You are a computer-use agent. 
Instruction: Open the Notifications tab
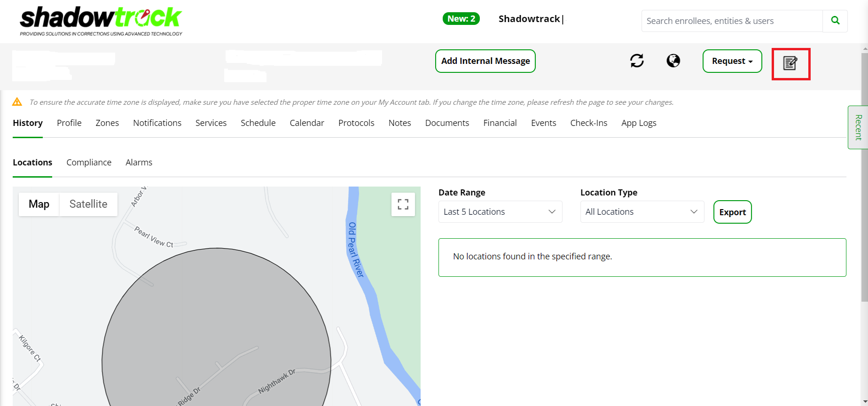tap(157, 123)
